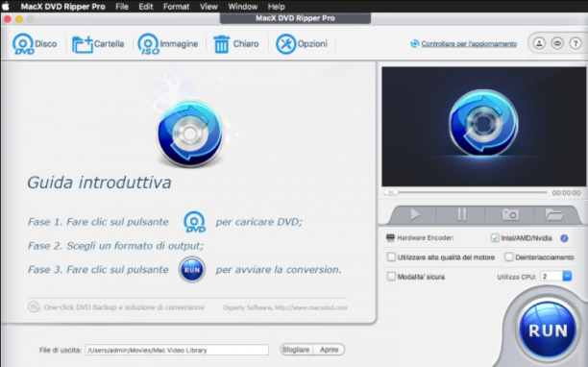Image resolution: width=588 pixels, height=367 pixels.
Task: Open the File menu
Action: coord(122,7)
